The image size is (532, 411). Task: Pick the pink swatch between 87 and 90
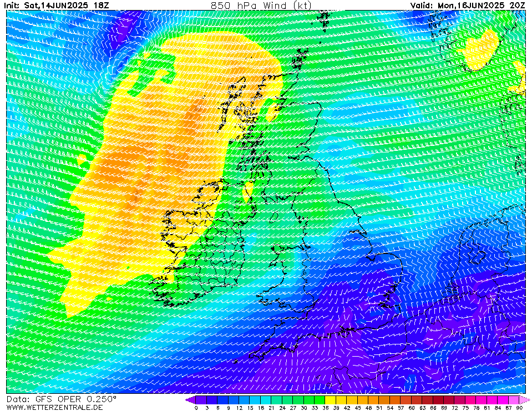513,400
